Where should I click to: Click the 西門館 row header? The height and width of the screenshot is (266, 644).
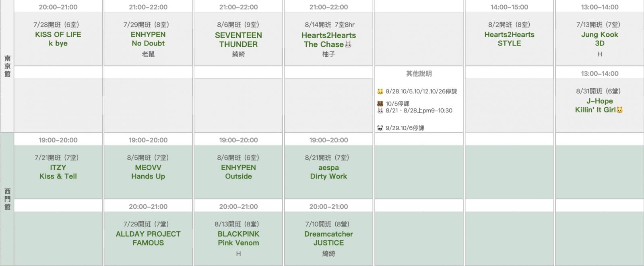pos(7,199)
